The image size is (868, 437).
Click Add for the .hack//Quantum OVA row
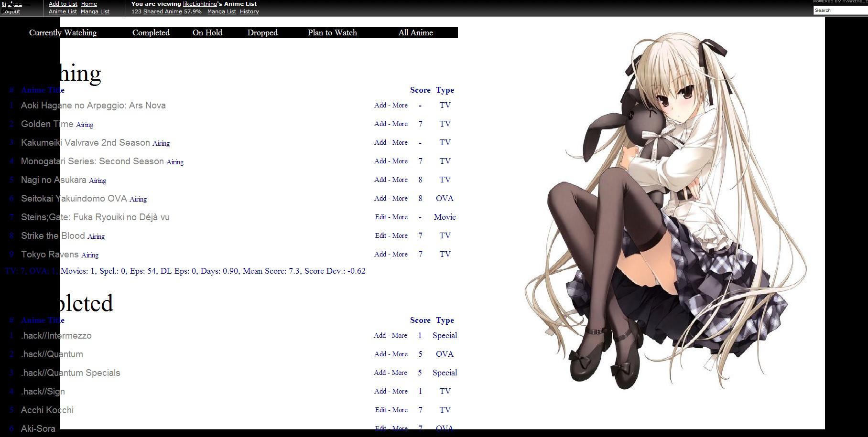380,354
